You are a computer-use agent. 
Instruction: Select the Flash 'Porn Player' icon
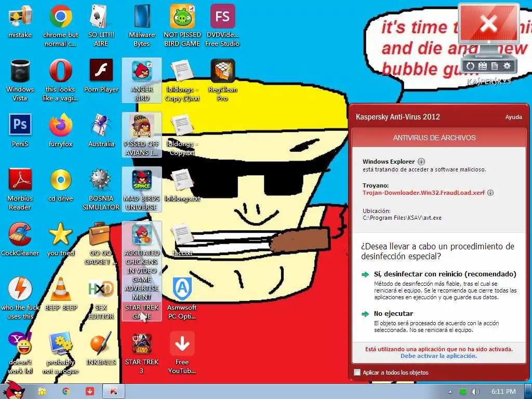pos(101,76)
